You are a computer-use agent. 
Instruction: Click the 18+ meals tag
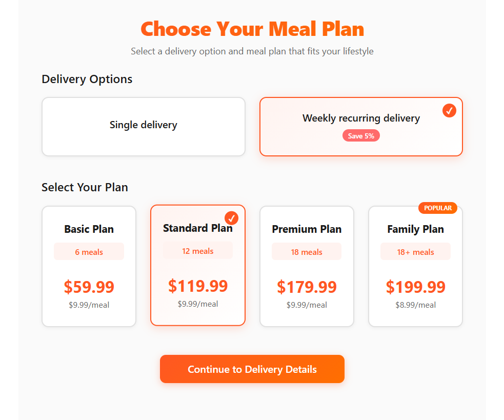(x=415, y=252)
